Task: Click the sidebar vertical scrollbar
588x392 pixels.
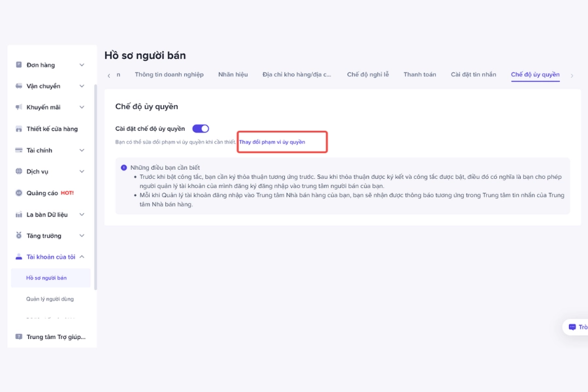Action: tap(95, 187)
